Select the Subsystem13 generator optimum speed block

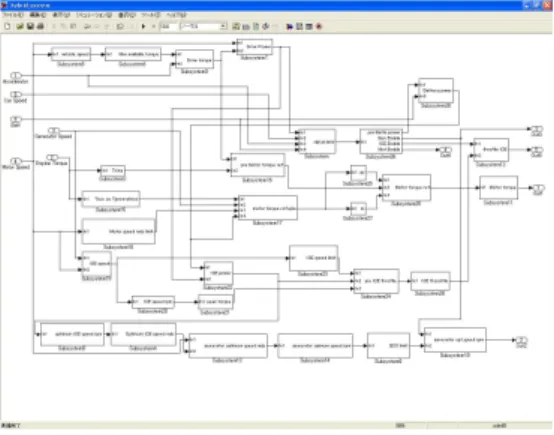pyautogui.click(x=228, y=346)
